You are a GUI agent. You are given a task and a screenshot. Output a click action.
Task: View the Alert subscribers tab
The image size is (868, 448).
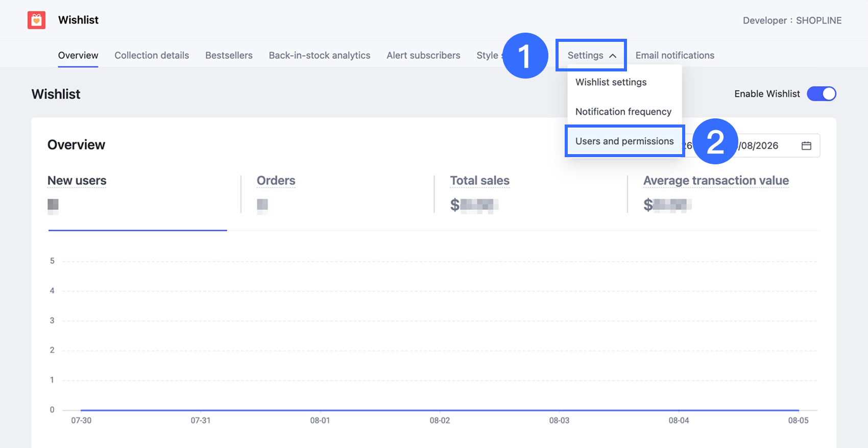pyautogui.click(x=423, y=55)
